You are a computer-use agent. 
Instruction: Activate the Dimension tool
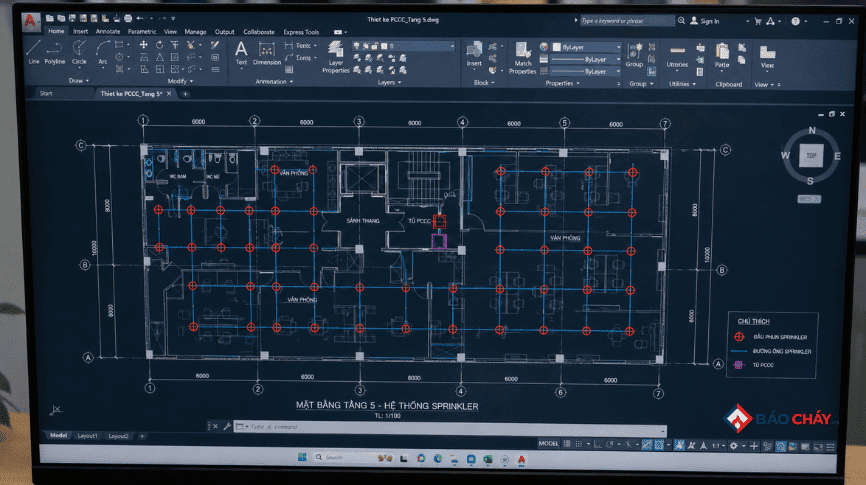click(267, 53)
